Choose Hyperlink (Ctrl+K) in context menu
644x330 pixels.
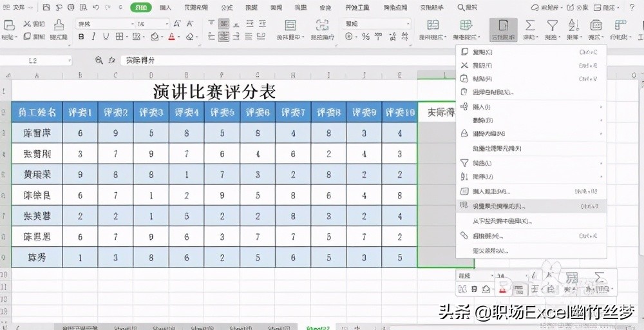[531, 236]
